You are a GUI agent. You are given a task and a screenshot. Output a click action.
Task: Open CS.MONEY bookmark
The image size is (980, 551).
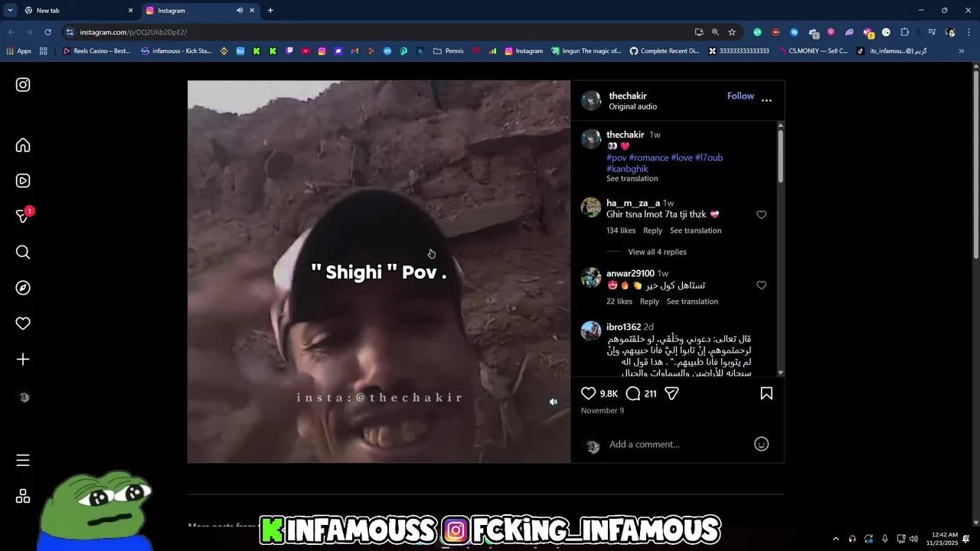click(812, 51)
